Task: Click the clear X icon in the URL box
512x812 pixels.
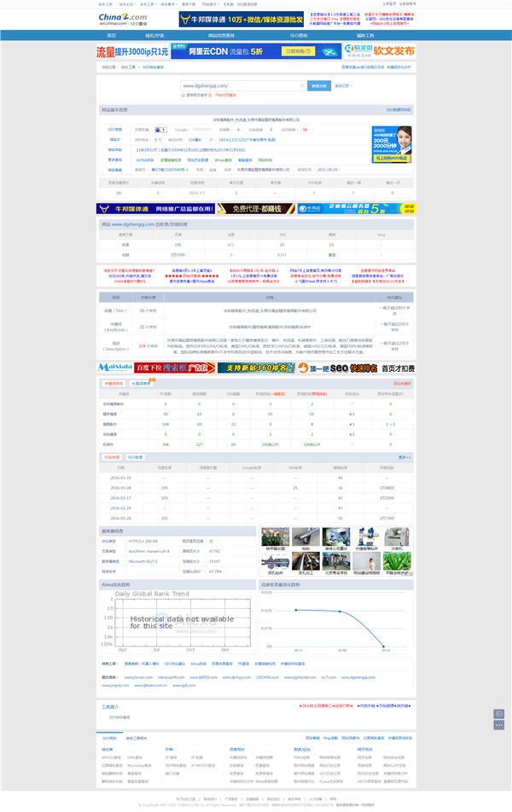Action: [301, 85]
